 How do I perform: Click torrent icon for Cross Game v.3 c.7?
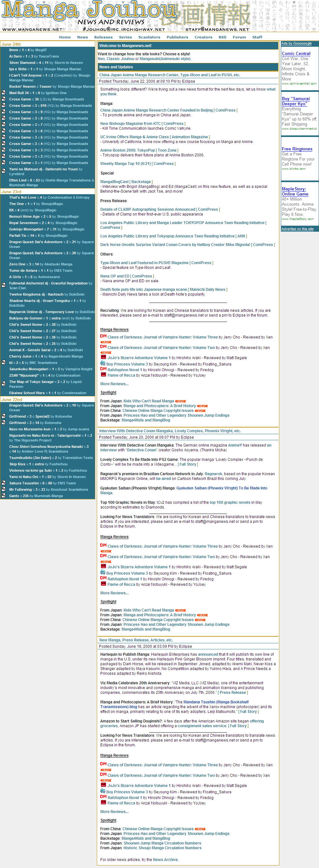[x=3, y=125]
